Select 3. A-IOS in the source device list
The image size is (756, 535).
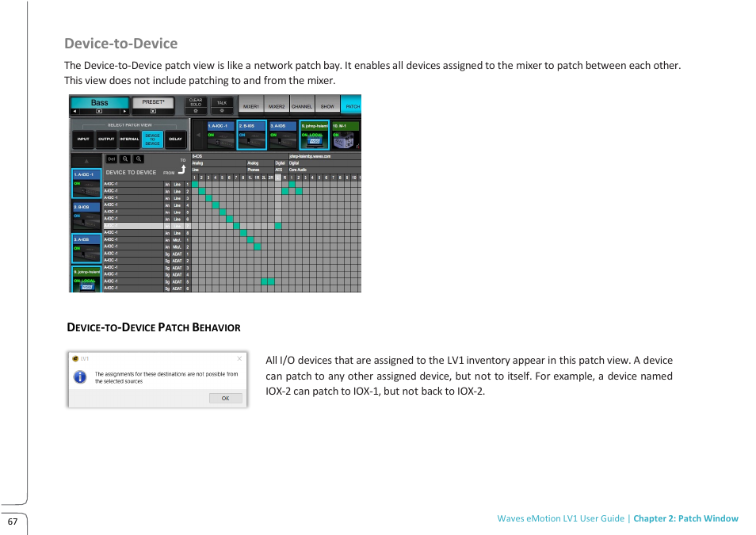[86, 248]
